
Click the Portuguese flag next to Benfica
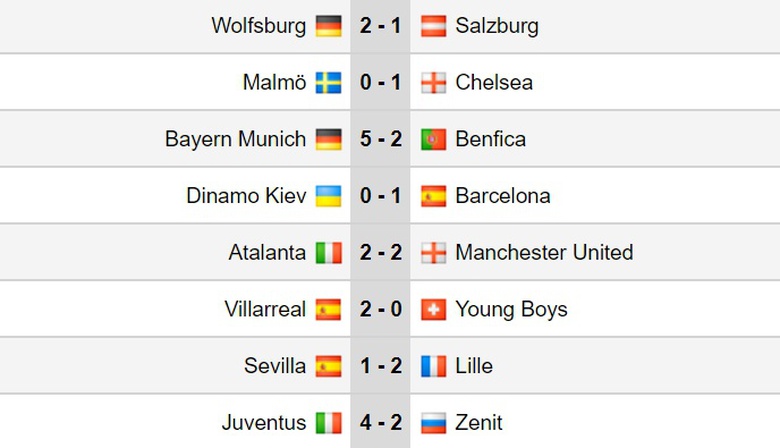(433, 139)
